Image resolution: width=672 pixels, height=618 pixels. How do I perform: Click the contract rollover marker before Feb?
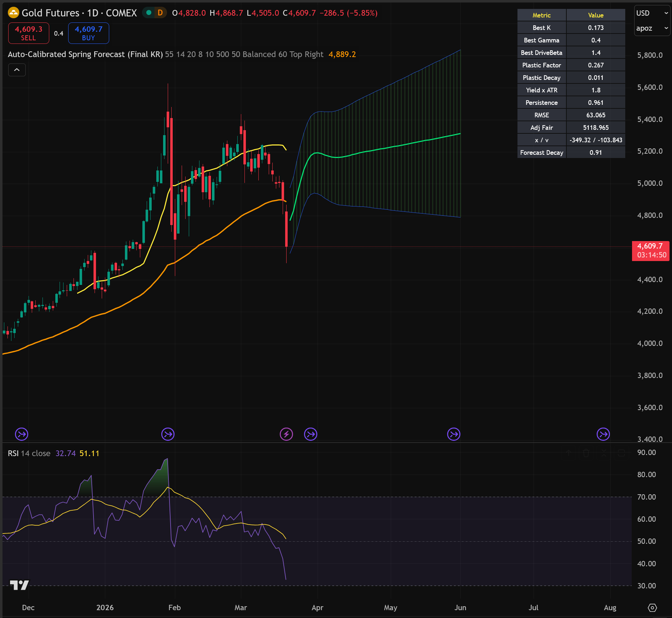pyautogui.click(x=168, y=434)
